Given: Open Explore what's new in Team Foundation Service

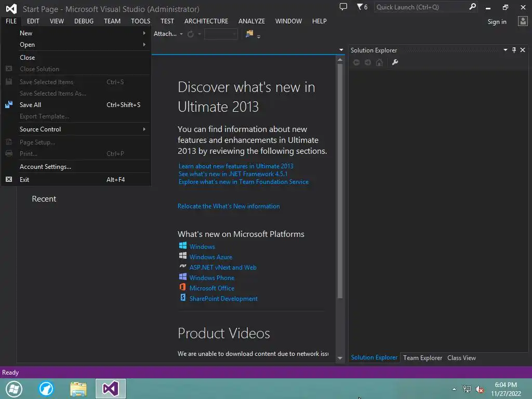Looking at the screenshot, I should (x=244, y=181).
